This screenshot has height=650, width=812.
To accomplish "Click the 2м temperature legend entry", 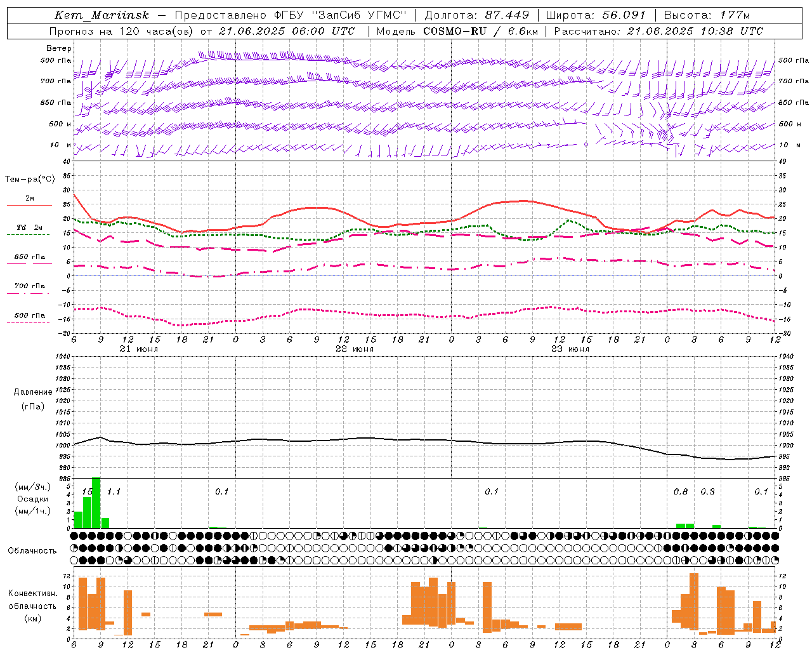I will (x=30, y=199).
